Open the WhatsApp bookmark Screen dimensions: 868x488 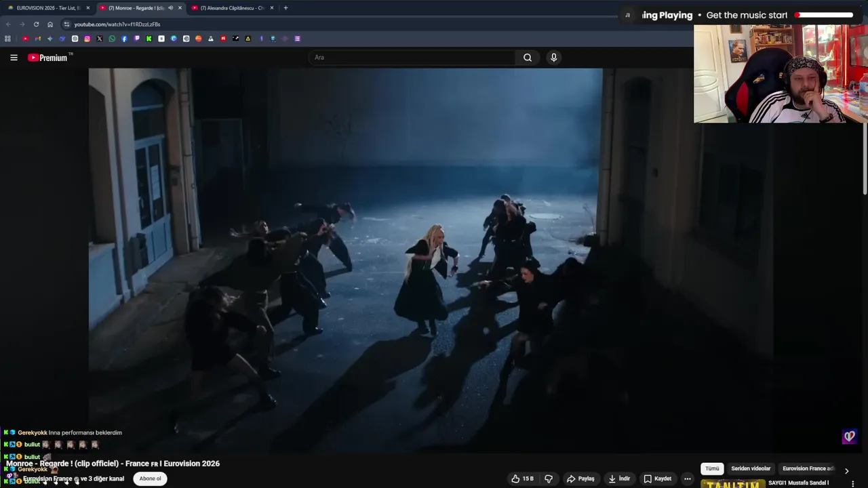[112, 39]
